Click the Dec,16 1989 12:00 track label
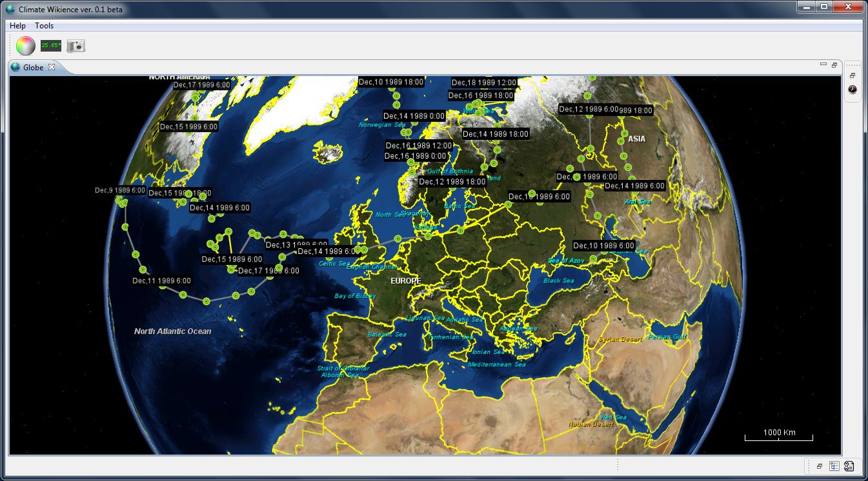 point(419,146)
